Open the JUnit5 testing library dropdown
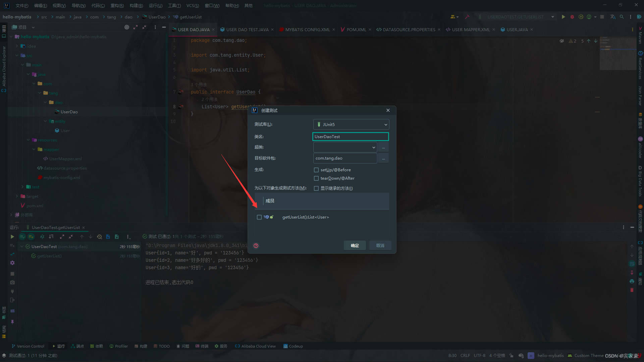Viewport: 644px width, 362px height. point(351,124)
